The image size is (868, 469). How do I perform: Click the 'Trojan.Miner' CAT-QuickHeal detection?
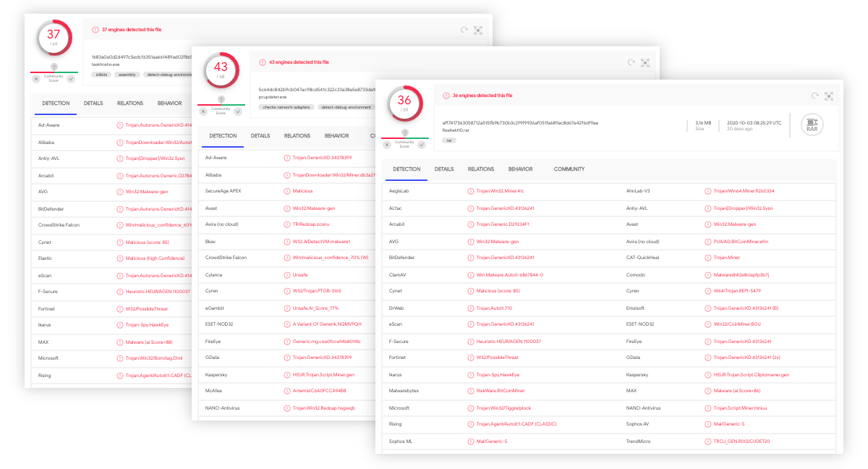pyautogui.click(x=728, y=258)
